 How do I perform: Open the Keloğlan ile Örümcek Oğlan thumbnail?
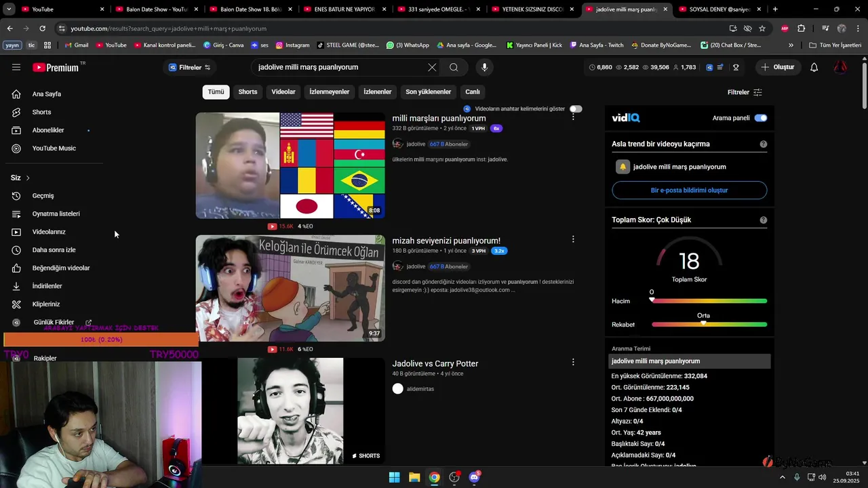coord(290,288)
